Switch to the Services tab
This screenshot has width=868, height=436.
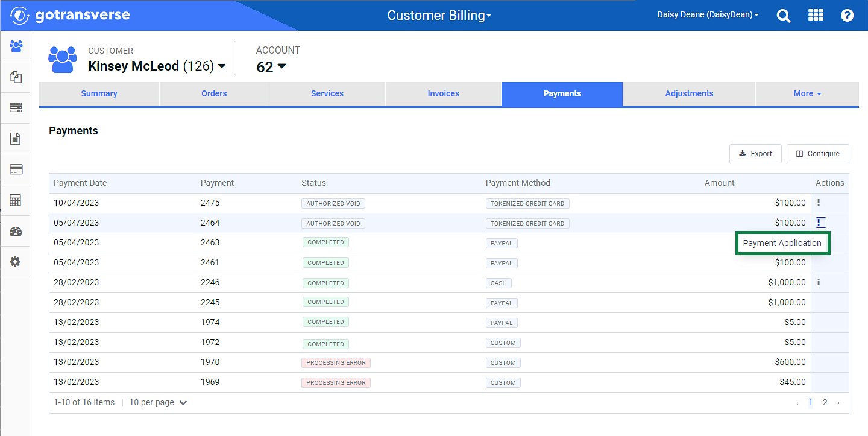coord(327,93)
